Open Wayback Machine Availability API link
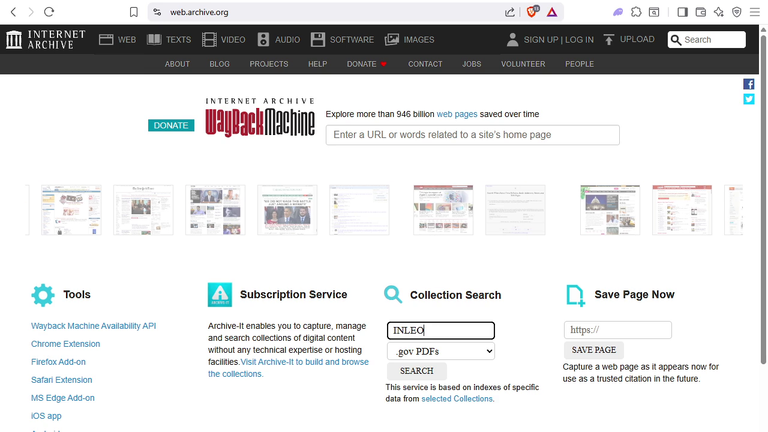 pyautogui.click(x=94, y=326)
